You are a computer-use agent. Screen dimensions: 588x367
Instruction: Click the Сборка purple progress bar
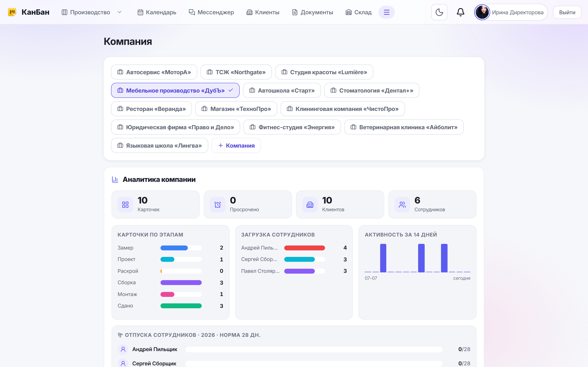[x=181, y=283]
